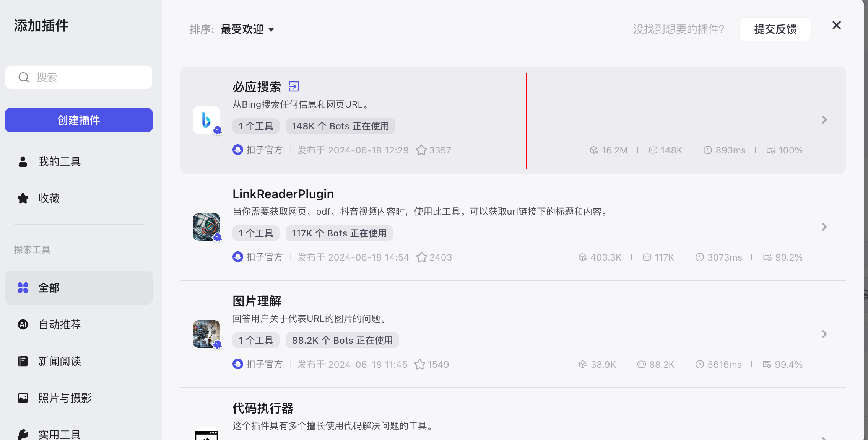Toggle the star on 图片理解 plugin
The height and width of the screenshot is (440, 868).
pyautogui.click(x=420, y=364)
